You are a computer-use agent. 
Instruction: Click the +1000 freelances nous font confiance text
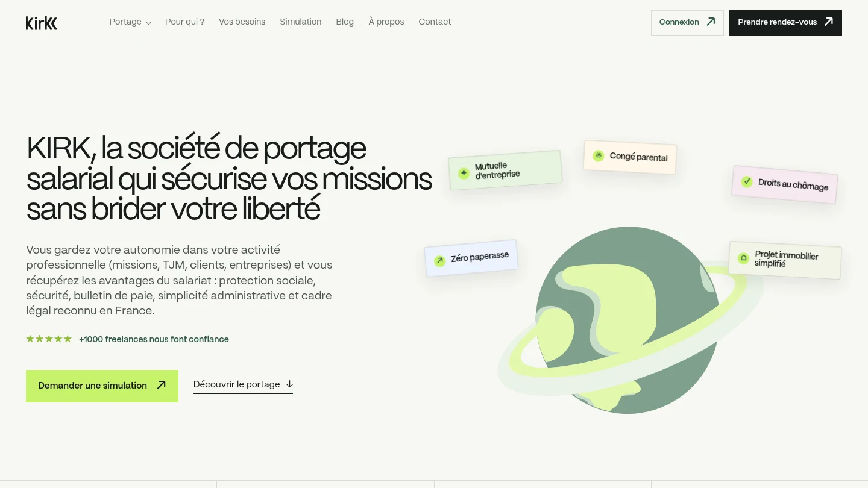[x=154, y=339]
